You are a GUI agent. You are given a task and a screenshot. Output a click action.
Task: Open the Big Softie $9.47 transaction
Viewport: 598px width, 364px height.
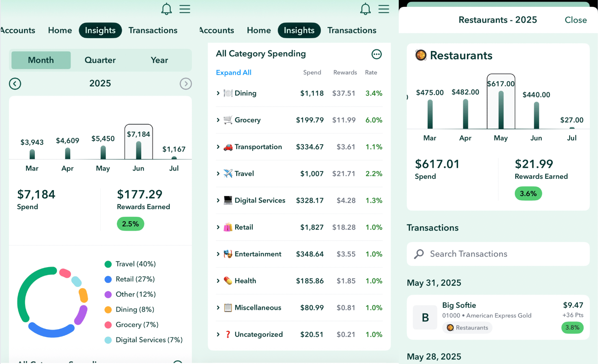click(x=498, y=317)
